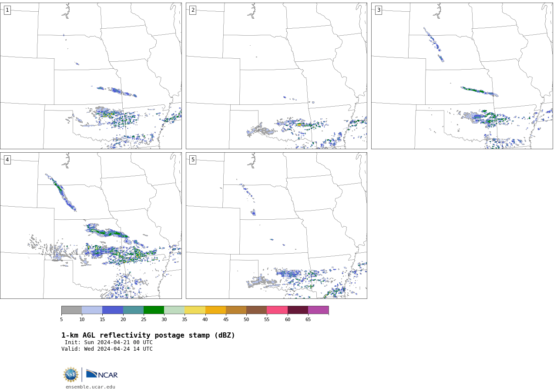Click the panel number label '2'
Image resolution: width=557 pixels, height=392 pixels.
coord(193,10)
